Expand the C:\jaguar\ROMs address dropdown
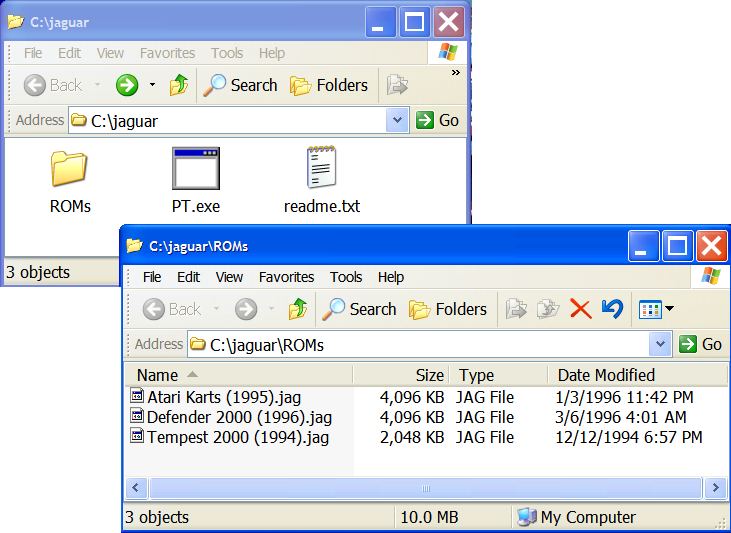Viewport: 731px width, 533px height. tap(660, 344)
